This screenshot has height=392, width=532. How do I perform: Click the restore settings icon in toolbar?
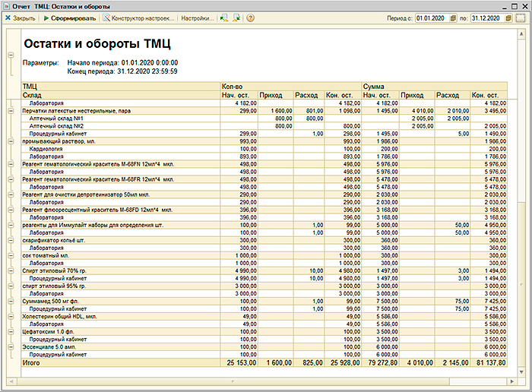tap(223, 17)
